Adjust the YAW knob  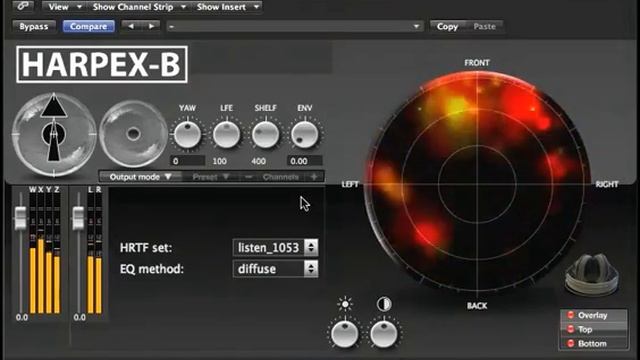[x=187, y=134]
